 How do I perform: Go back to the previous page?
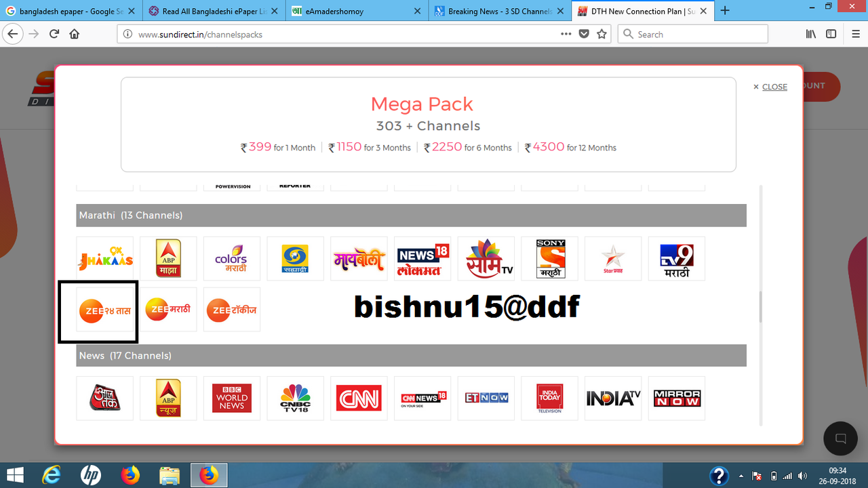13,34
